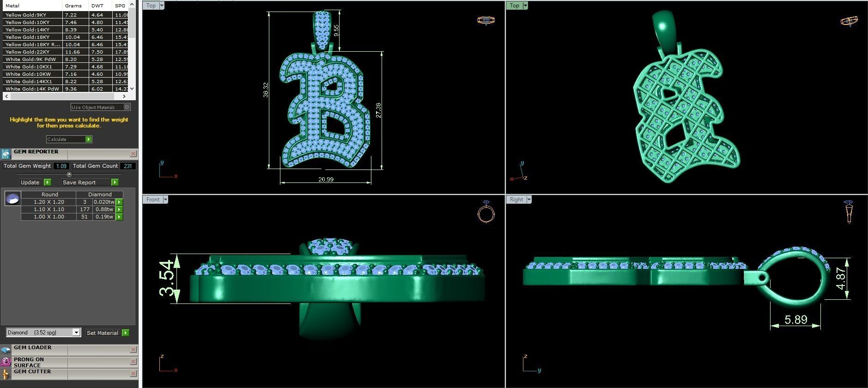Click the green arrow beside Calculate

click(89, 139)
